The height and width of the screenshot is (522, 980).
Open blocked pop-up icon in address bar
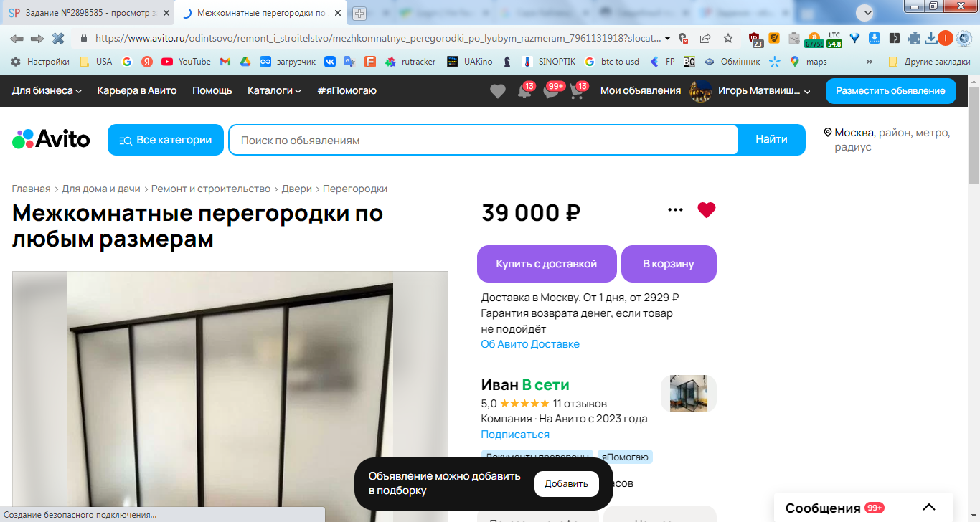(684, 38)
